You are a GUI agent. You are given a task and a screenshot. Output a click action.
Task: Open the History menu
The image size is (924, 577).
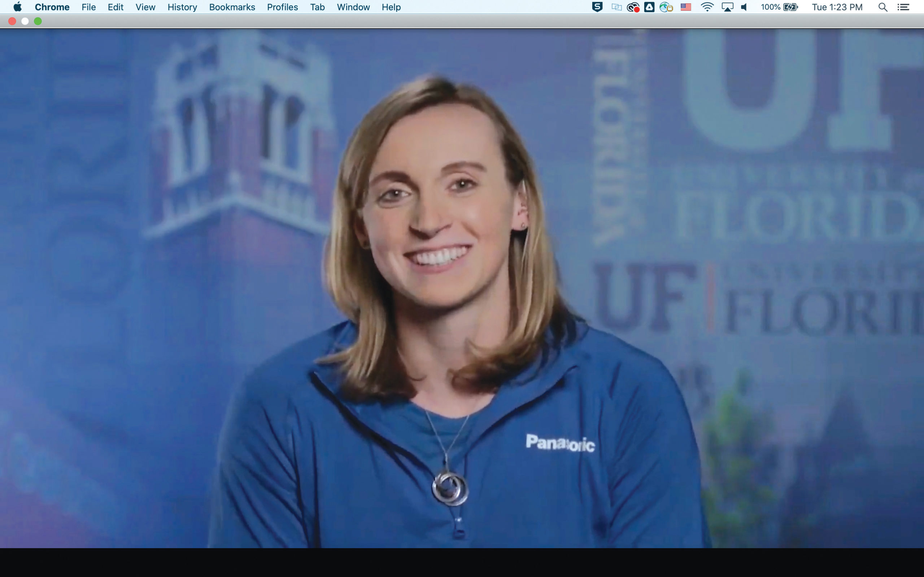tap(182, 7)
